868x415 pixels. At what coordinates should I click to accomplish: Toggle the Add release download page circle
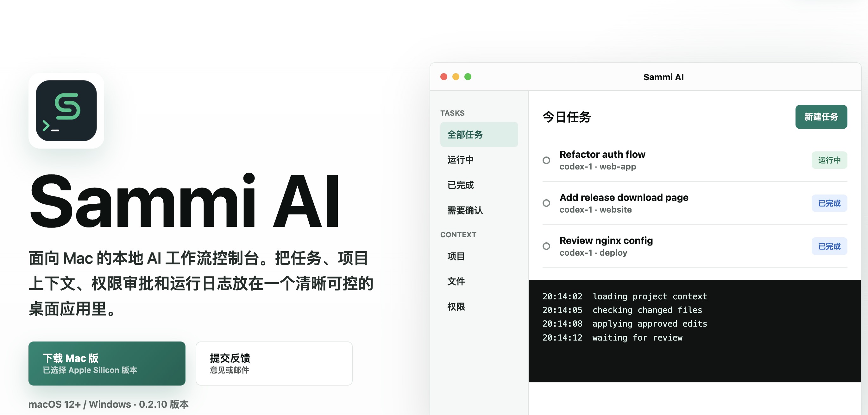pyautogui.click(x=546, y=203)
